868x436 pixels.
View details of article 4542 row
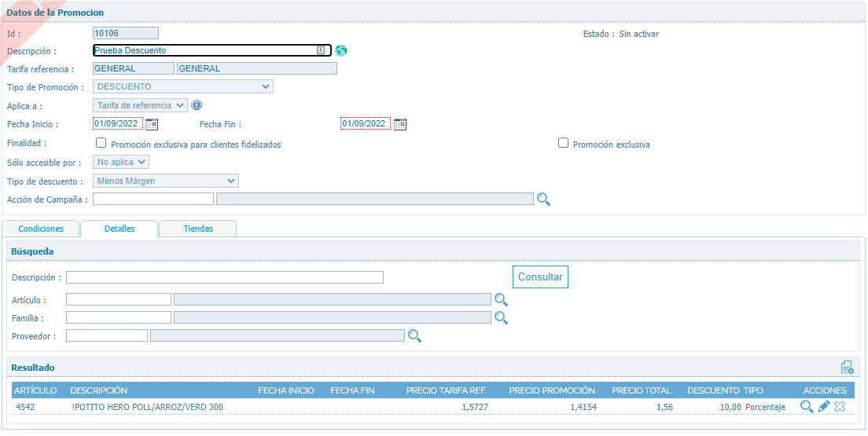(807, 406)
